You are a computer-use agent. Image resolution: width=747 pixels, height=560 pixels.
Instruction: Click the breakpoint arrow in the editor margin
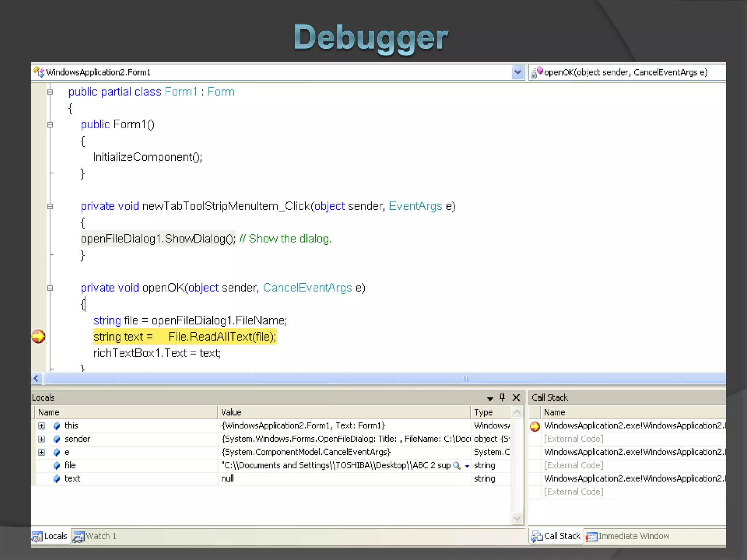tap(38, 336)
